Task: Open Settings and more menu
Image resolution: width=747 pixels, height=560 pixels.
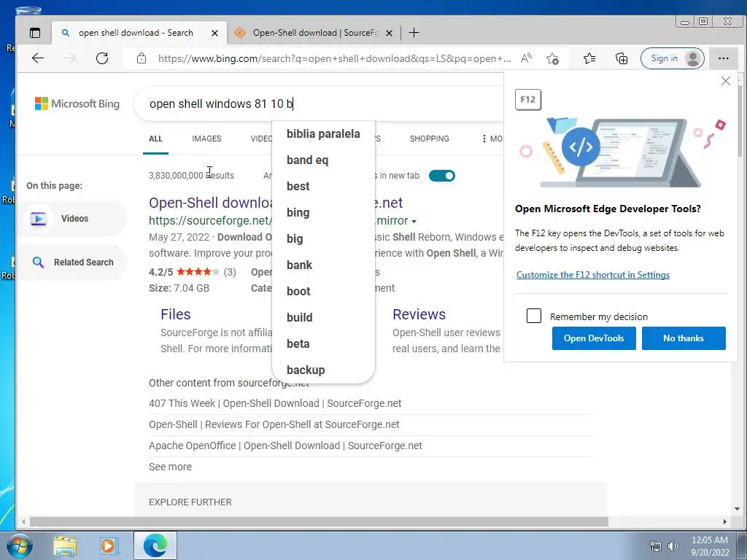Action: tap(723, 58)
